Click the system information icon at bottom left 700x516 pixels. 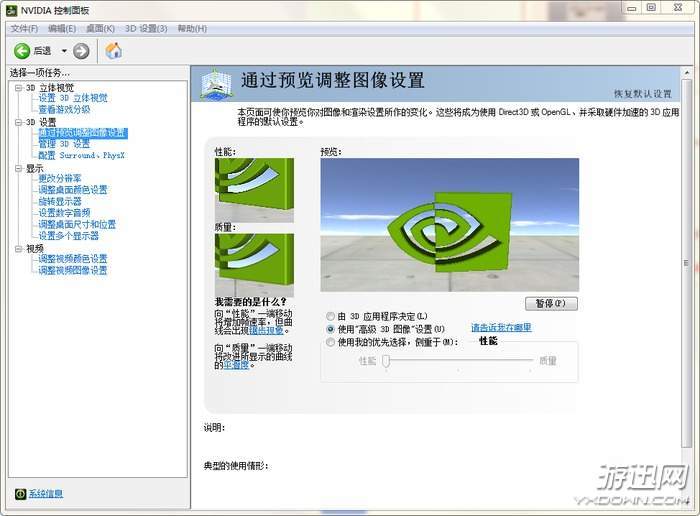(x=21, y=494)
